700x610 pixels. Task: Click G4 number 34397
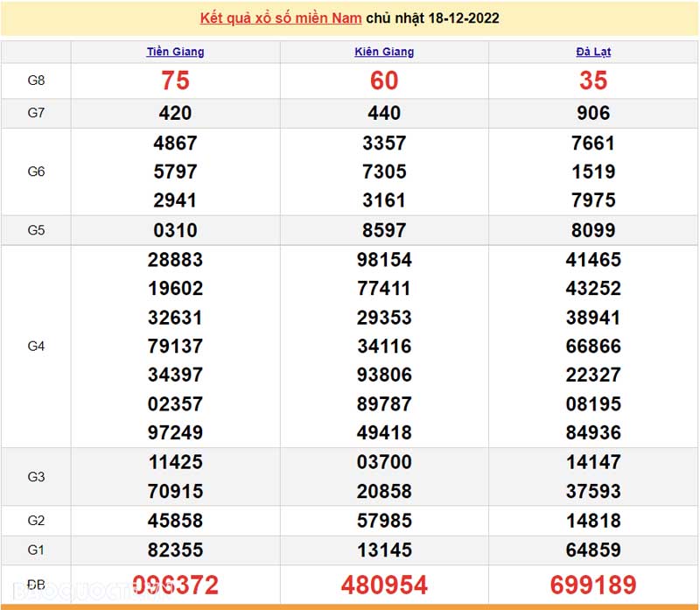pos(176,375)
